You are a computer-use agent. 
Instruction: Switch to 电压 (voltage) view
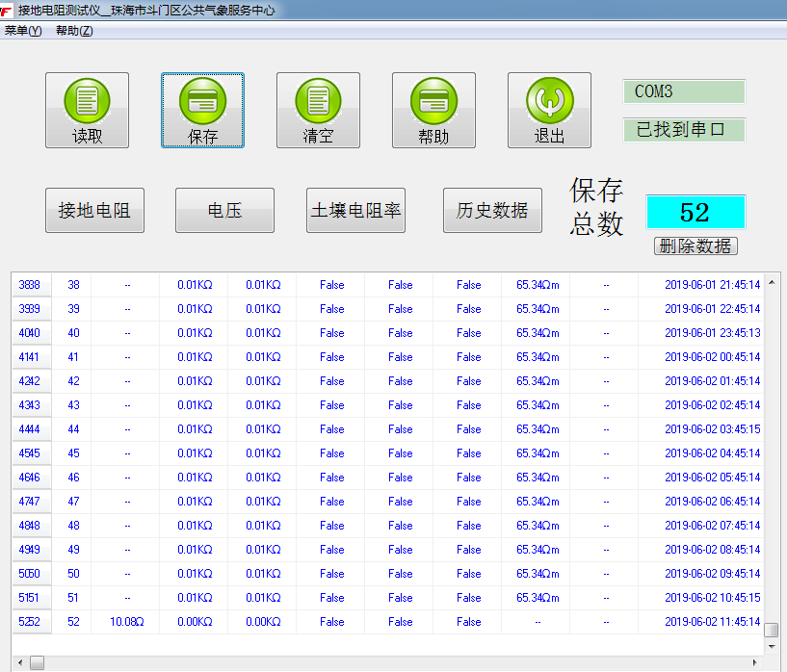click(224, 210)
